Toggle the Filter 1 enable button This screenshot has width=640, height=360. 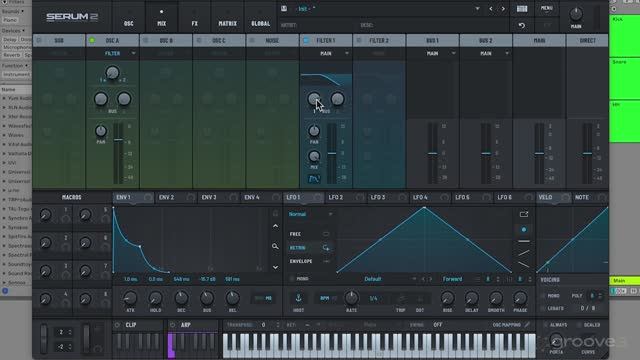point(306,40)
